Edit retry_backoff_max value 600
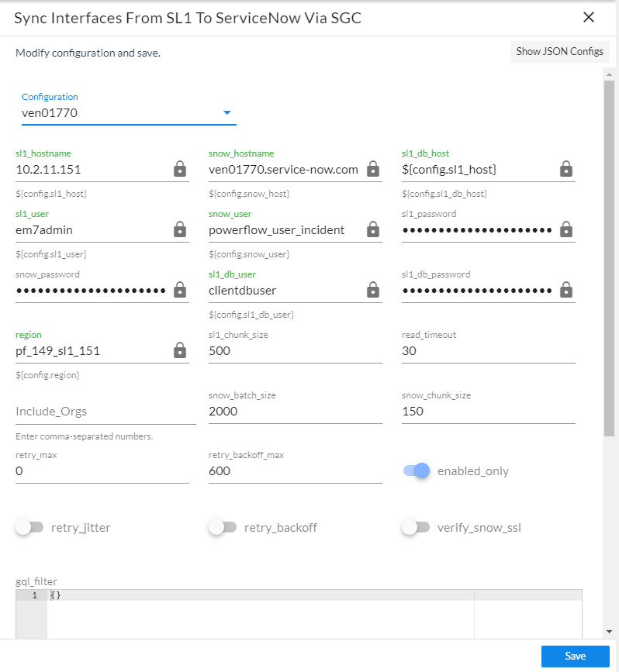 295,471
